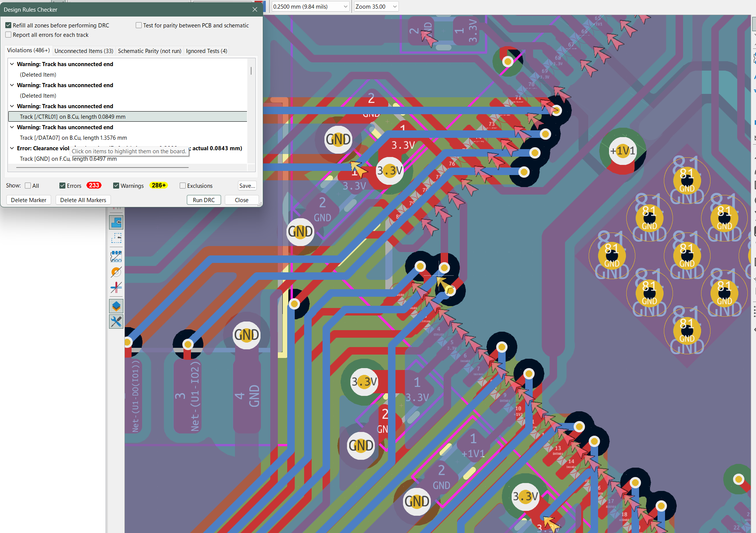Collapse the first Track has unconnected end warning

(x=12, y=64)
